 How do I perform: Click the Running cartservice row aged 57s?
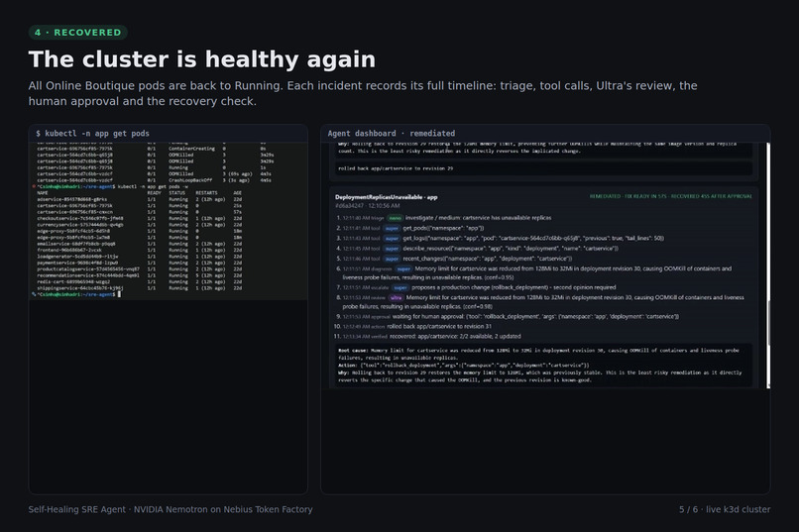(x=139, y=212)
